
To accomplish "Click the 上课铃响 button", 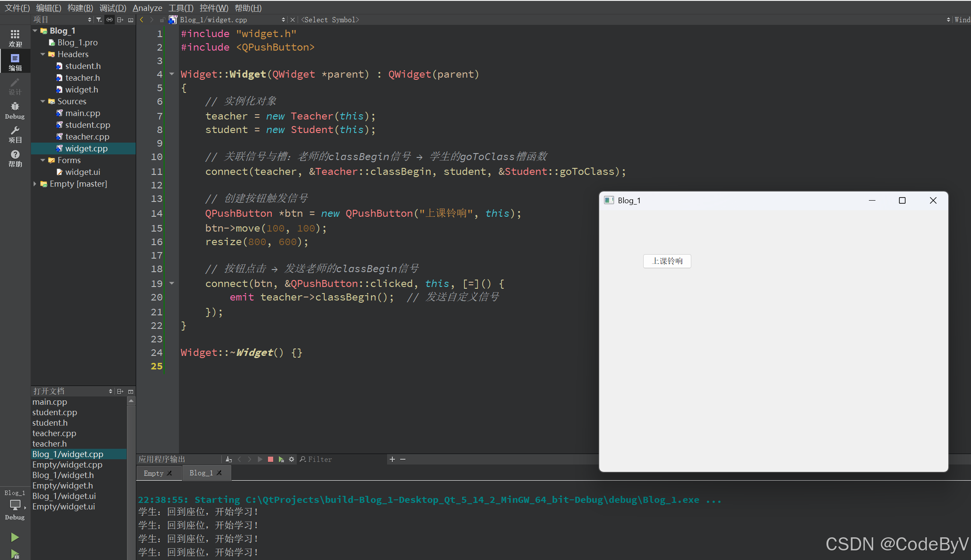I will (x=667, y=261).
